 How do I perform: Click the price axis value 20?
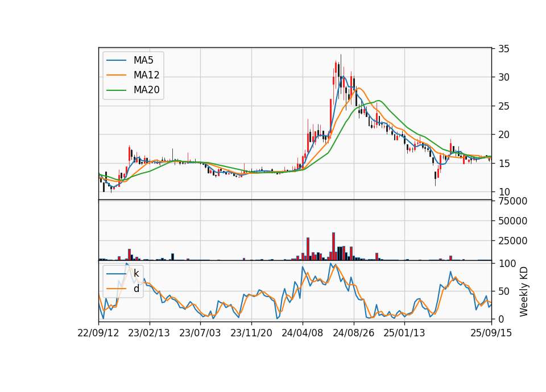[504, 135]
